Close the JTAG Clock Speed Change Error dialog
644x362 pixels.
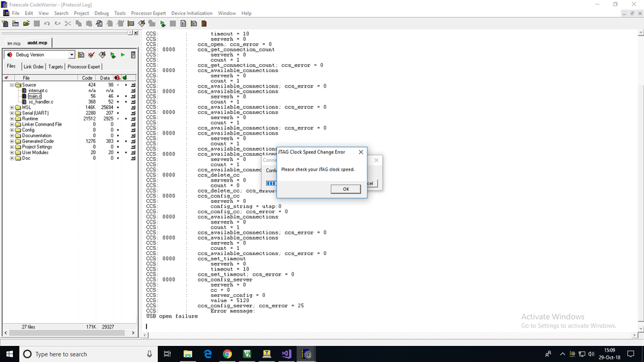pos(361,152)
